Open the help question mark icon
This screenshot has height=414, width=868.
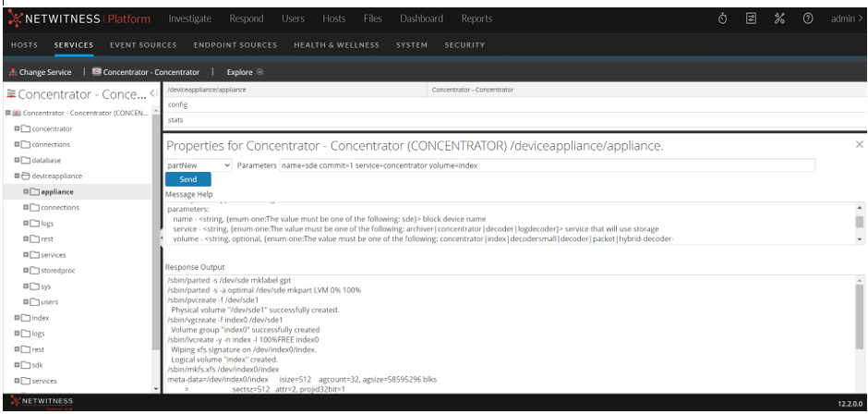(x=808, y=18)
